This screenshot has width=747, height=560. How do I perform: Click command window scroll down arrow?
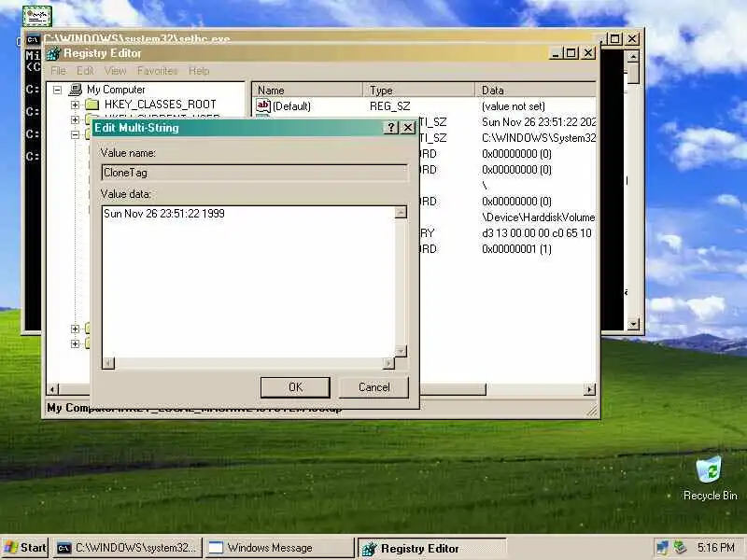(633, 324)
